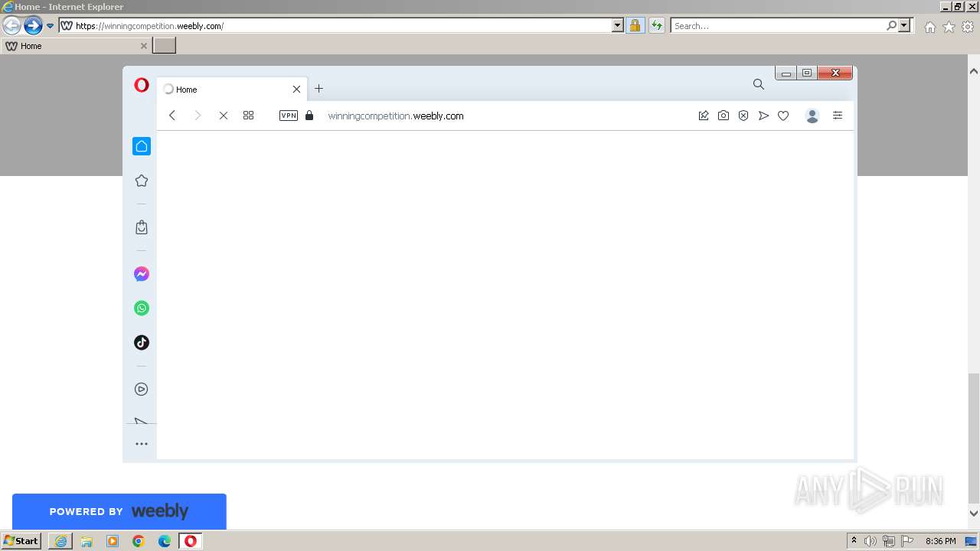Open IE home icon
This screenshot has width=980, height=551.
[929, 27]
